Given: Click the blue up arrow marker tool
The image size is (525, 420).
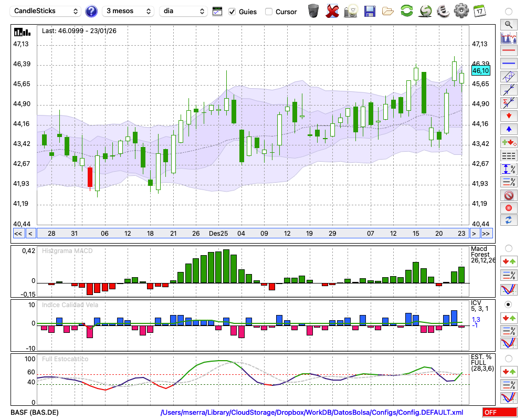Looking at the screenshot, I should coord(508,129).
